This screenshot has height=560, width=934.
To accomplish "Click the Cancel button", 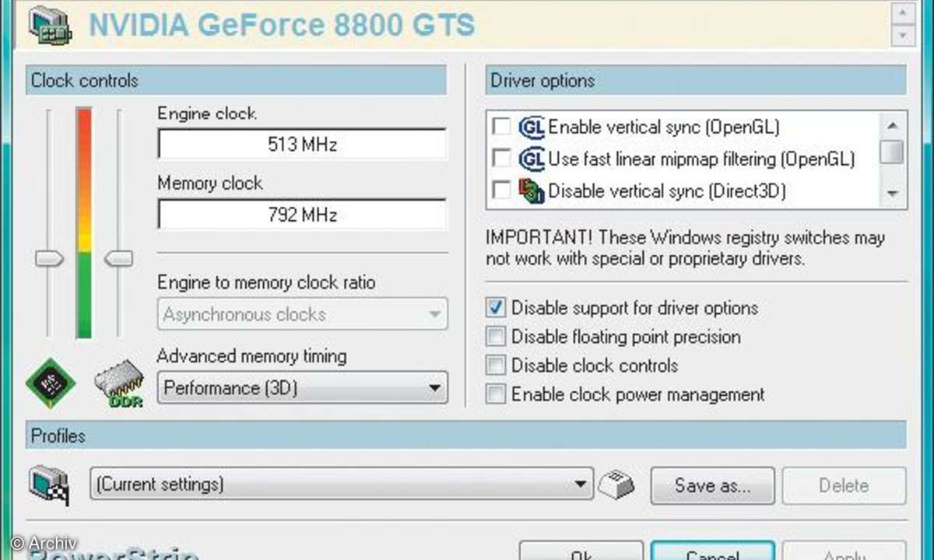I will click(x=712, y=551).
